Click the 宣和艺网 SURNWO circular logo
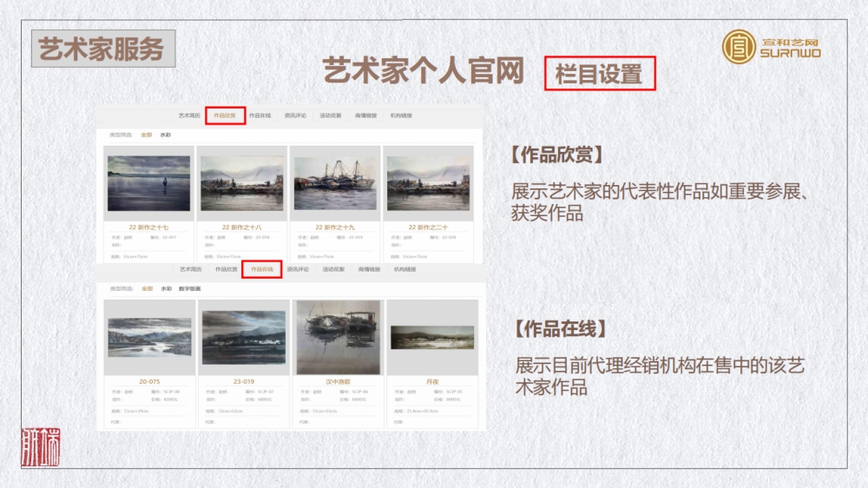This screenshot has height=488, width=868. click(739, 47)
